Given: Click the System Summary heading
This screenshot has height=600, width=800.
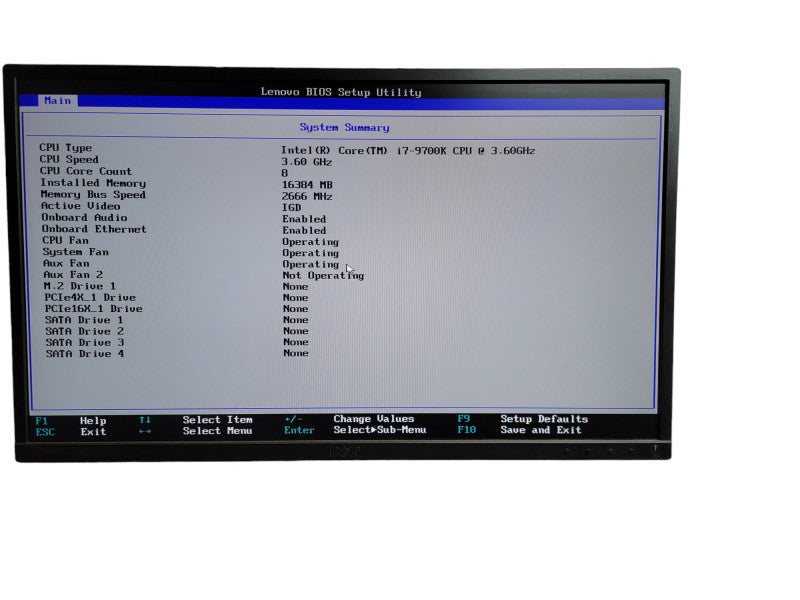Looking at the screenshot, I should pos(344,128).
